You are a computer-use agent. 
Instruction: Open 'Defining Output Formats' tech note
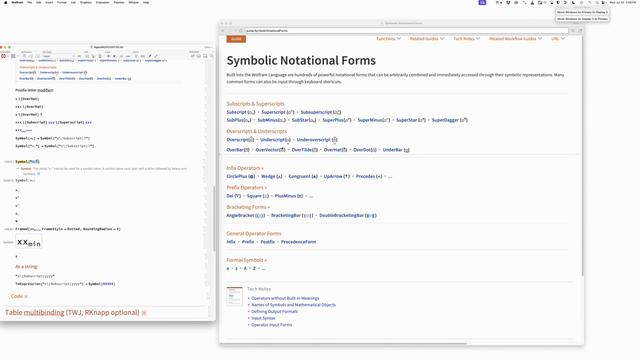coord(274,312)
